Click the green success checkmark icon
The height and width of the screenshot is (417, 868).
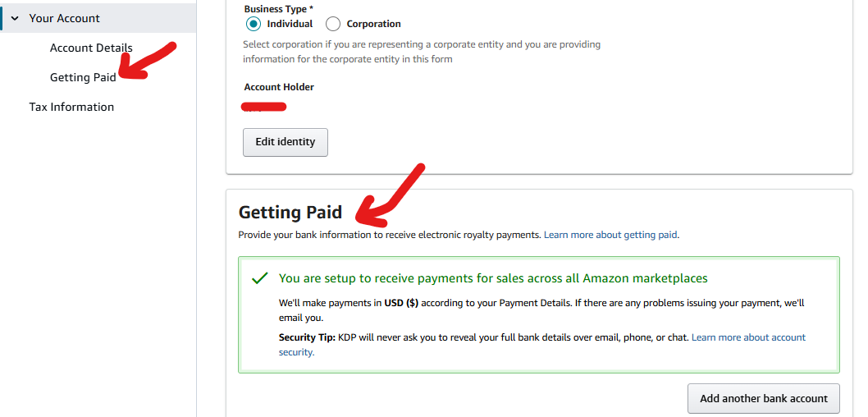[x=260, y=278]
